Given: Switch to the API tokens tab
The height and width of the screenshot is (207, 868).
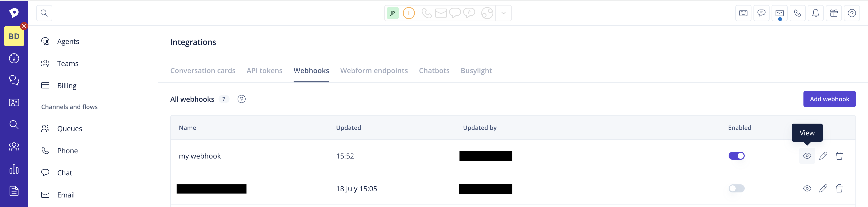Looking at the screenshot, I should [264, 71].
